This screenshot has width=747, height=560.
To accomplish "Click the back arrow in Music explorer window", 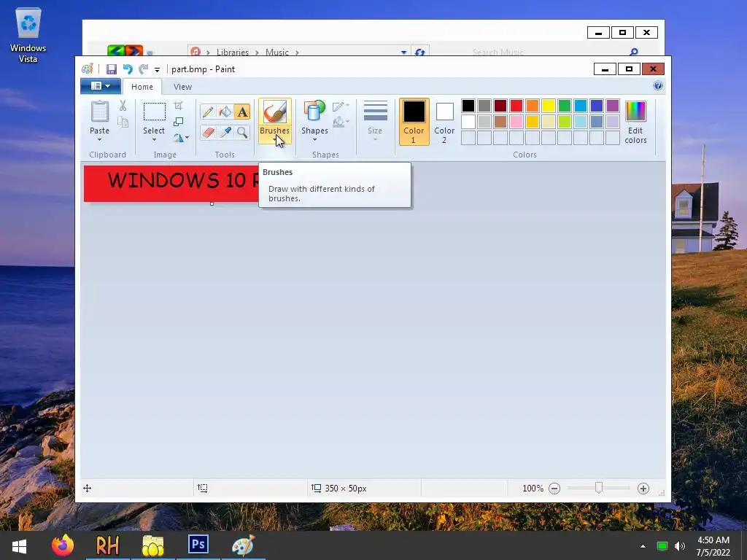I will pyautogui.click(x=116, y=50).
